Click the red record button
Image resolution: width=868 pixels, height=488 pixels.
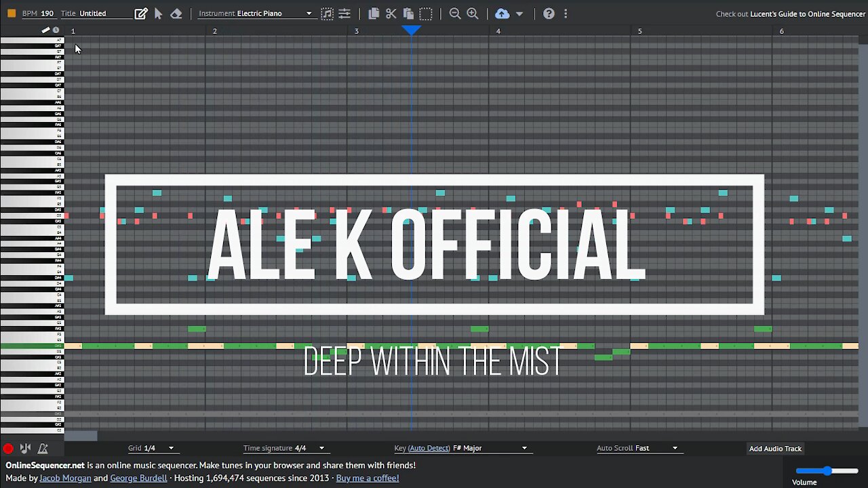(x=8, y=449)
